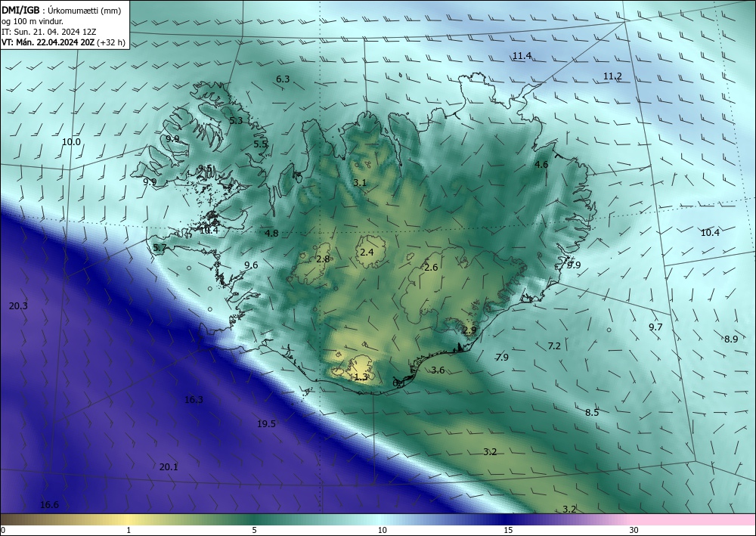Click the 1 tick on the color scale
The image size is (756, 536).
point(129,530)
